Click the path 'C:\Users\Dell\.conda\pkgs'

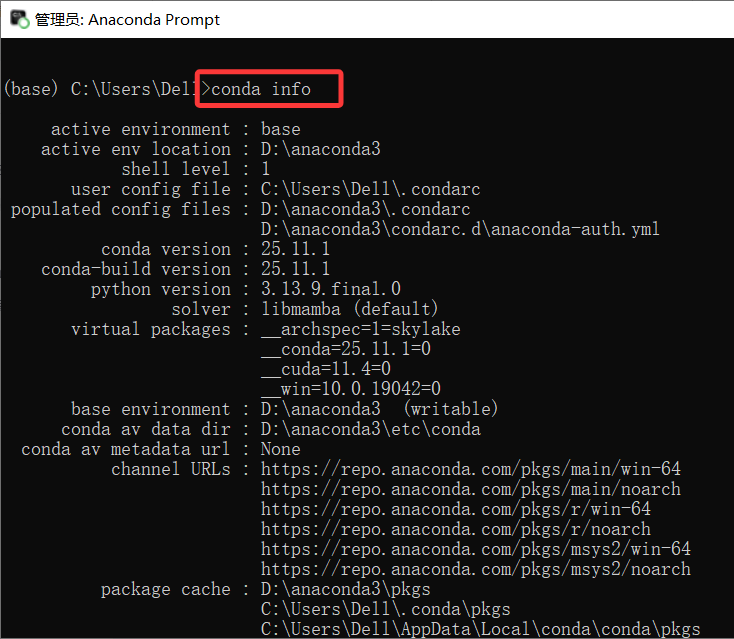pos(385,610)
